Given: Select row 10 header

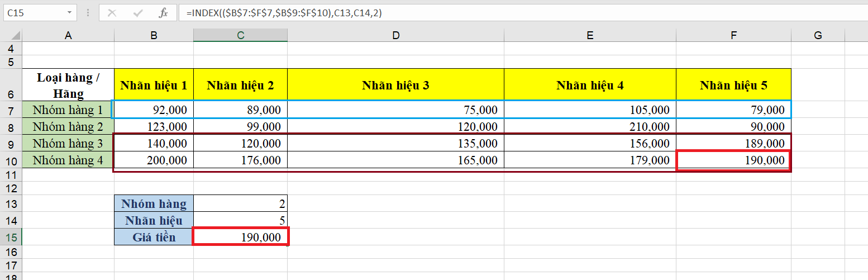Looking at the screenshot, I should [11, 161].
